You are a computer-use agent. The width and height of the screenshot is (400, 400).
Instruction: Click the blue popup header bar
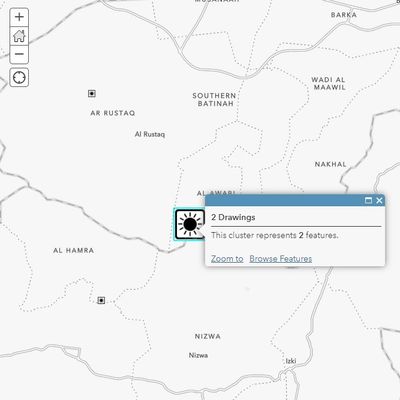tap(295, 200)
